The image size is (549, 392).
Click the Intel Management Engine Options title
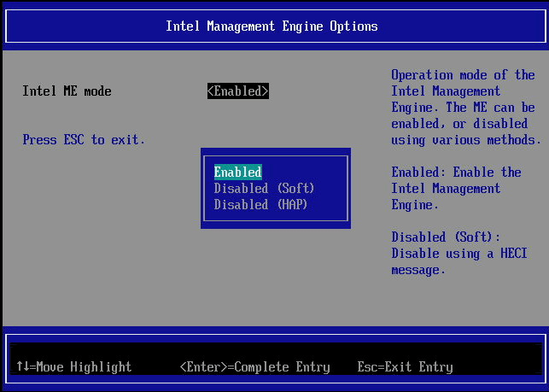pyautogui.click(x=272, y=26)
